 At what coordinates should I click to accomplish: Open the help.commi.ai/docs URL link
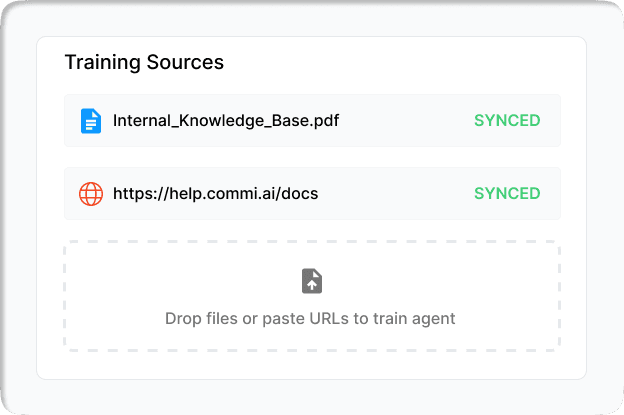tap(215, 193)
